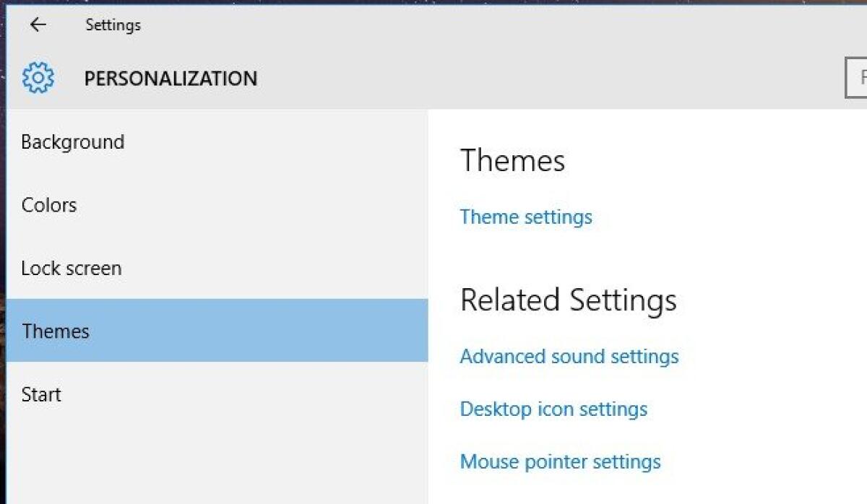
Task: Select Start to adjust Start menu options
Action: (x=42, y=394)
